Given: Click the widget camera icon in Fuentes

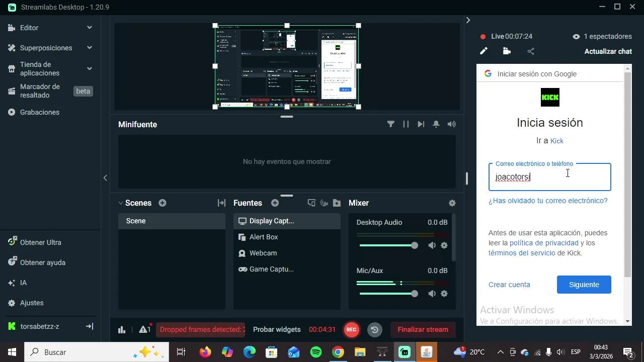Looking at the screenshot, I should (x=324, y=203).
